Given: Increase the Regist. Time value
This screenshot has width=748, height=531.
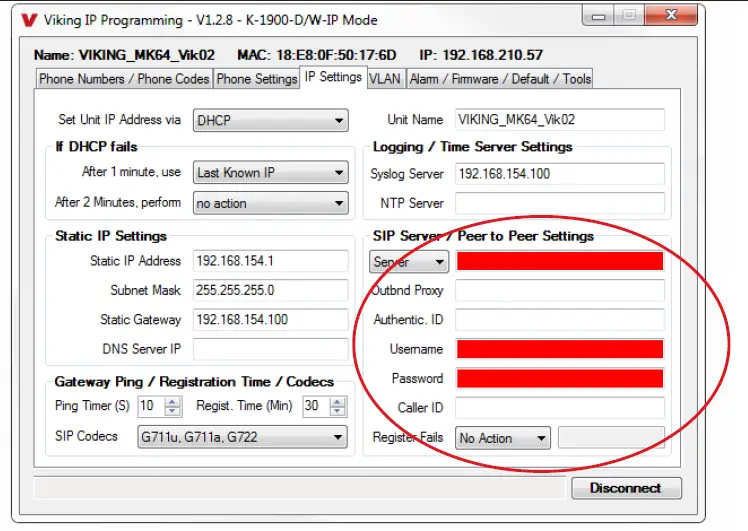Looking at the screenshot, I should [x=338, y=402].
